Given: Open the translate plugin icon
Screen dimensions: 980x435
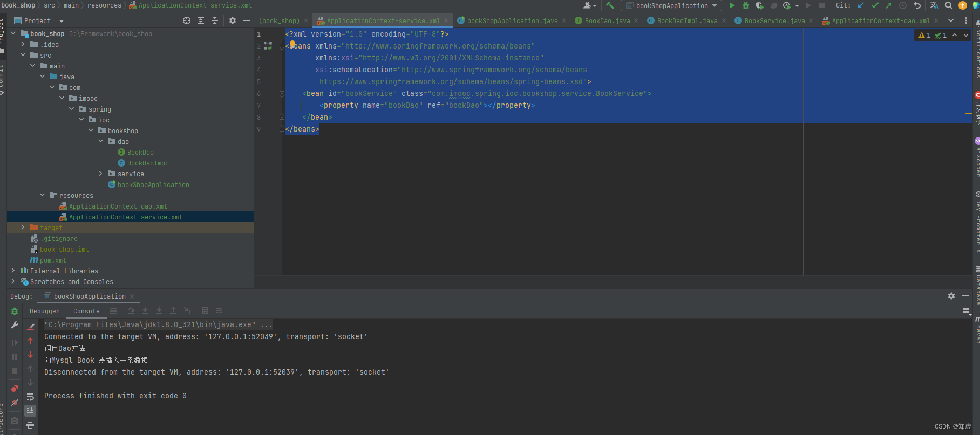Looking at the screenshot, I should 934,5.
